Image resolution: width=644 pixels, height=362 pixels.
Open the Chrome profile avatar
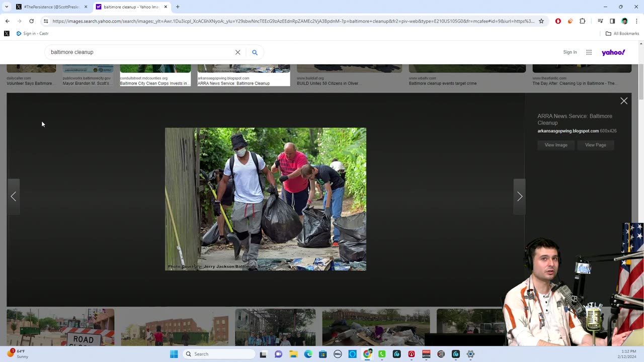tap(624, 21)
